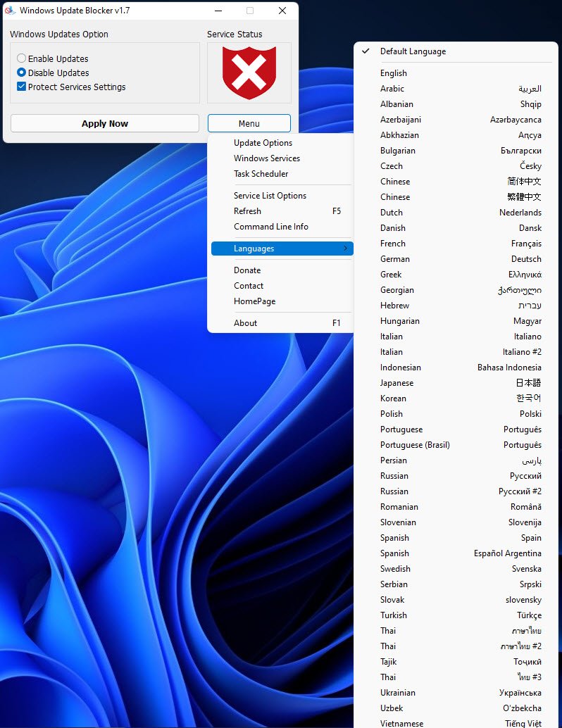Open Windows Services menu entry
The height and width of the screenshot is (728, 562).
click(280, 158)
